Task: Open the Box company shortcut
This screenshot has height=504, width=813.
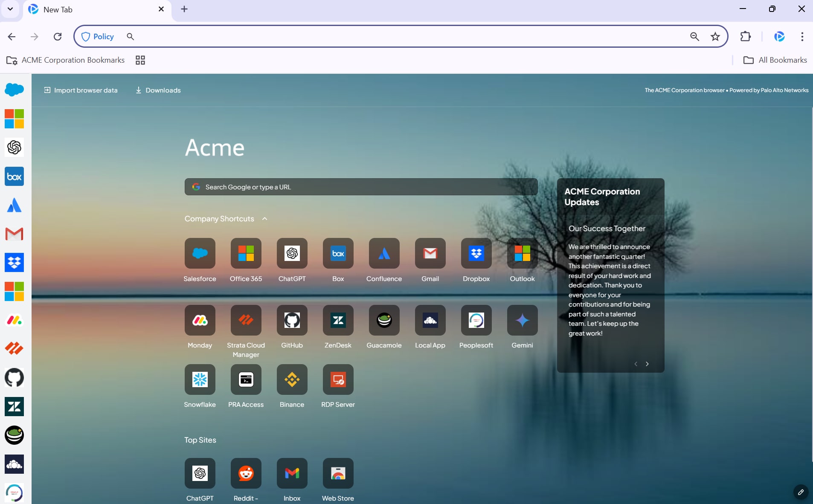Action: point(338,253)
